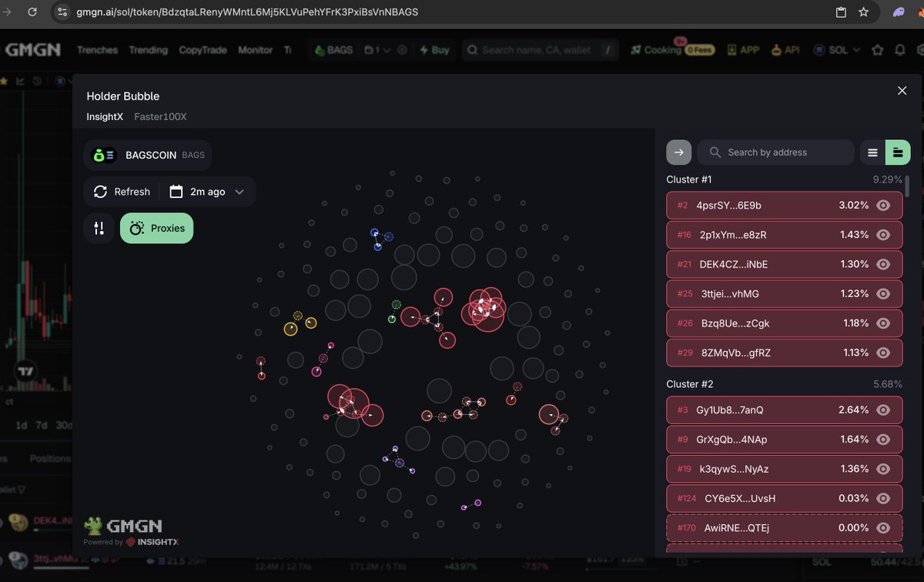The image size is (924, 582).
Task: Toggle eye for 8ZMqVb...gfRZ
Action: click(x=884, y=353)
